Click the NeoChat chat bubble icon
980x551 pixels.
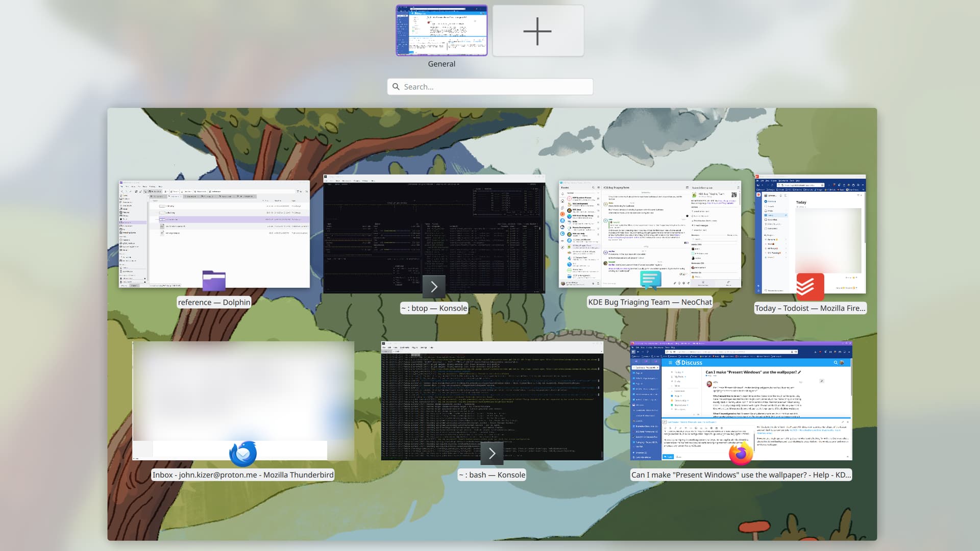point(650,280)
